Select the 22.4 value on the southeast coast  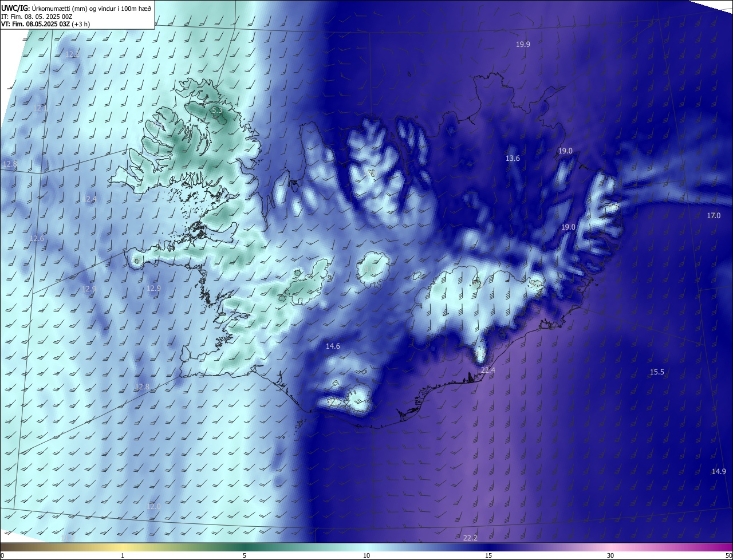tap(488, 370)
